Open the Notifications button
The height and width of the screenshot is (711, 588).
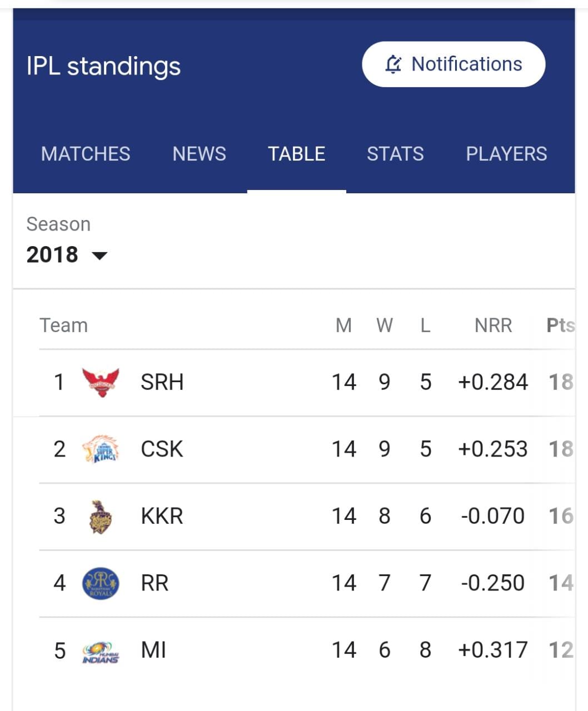tap(454, 64)
